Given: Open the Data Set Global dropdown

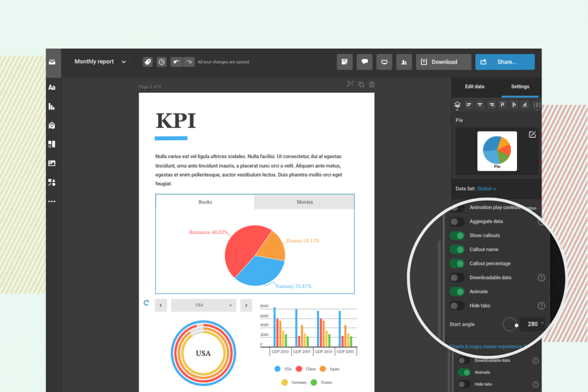Looking at the screenshot, I should coord(487,189).
